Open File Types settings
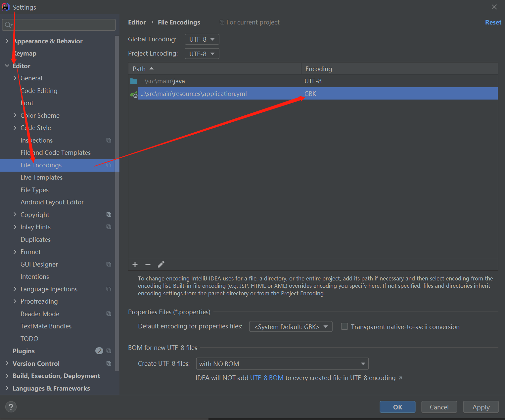This screenshot has height=420, width=505. tap(34, 190)
